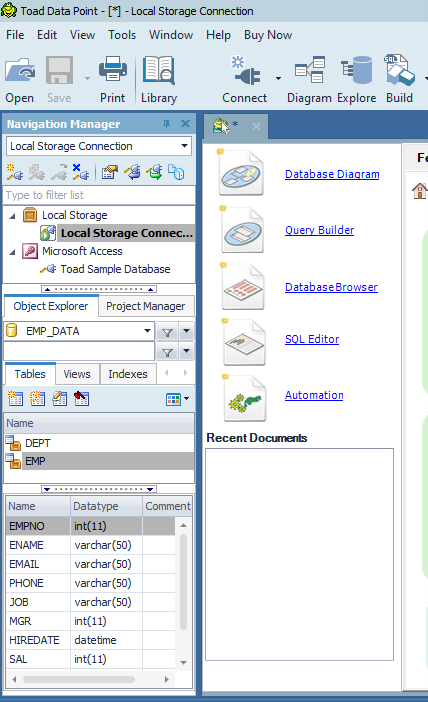Click the drop table red icon
428x702 pixels.
[81, 398]
